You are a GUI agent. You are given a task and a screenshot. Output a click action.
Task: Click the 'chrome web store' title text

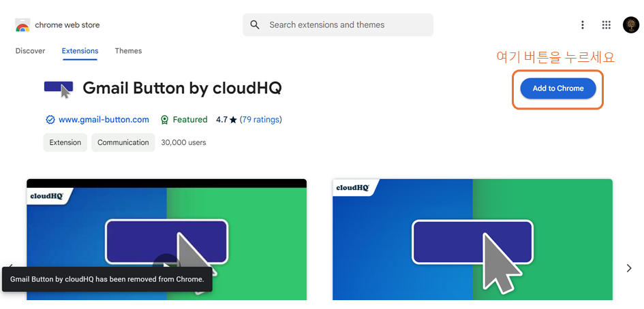pos(67,25)
